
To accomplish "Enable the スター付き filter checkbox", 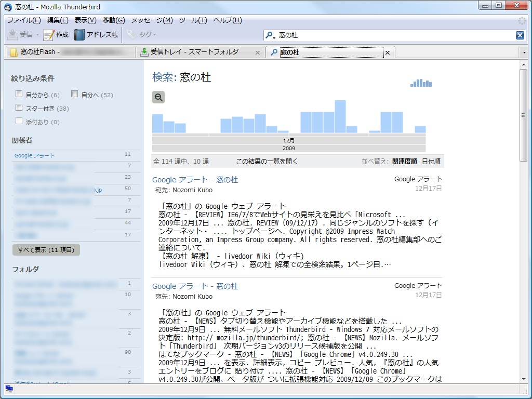I will click(x=19, y=108).
